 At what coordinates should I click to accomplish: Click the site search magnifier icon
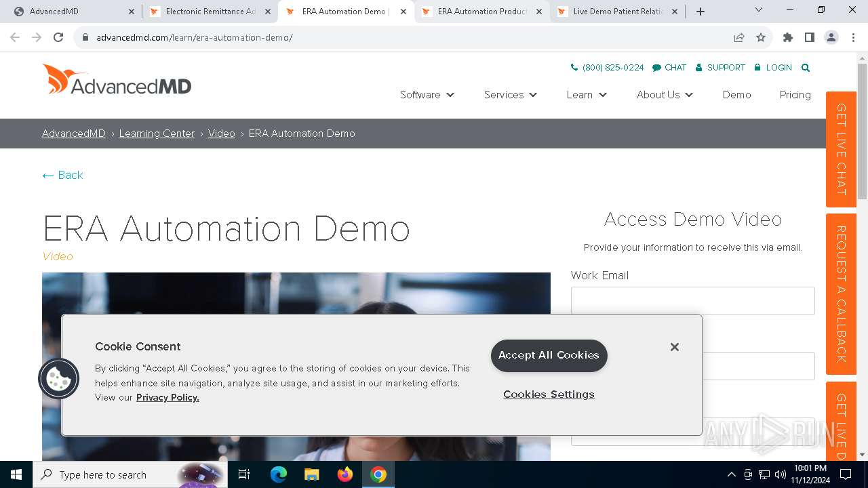coord(806,68)
